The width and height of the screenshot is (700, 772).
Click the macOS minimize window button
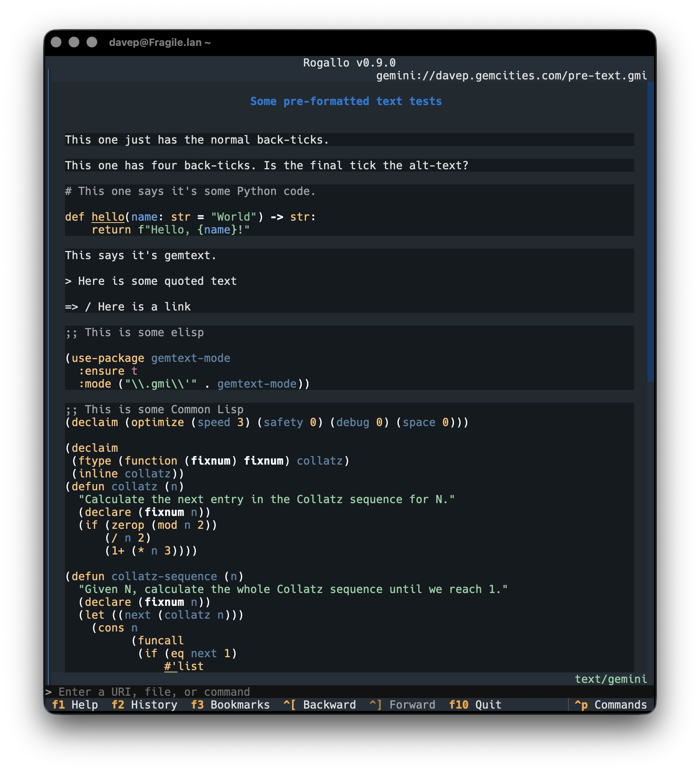74,42
